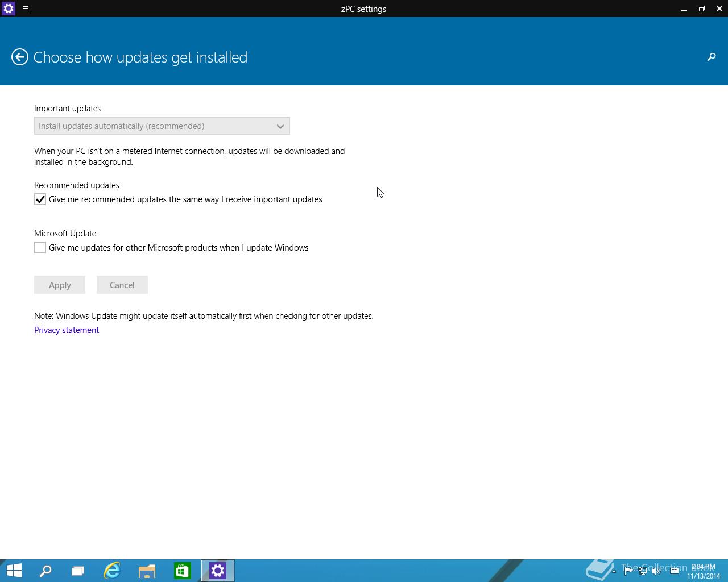
Task: Open Task View on the taskbar
Action: pyautogui.click(x=78, y=571)
